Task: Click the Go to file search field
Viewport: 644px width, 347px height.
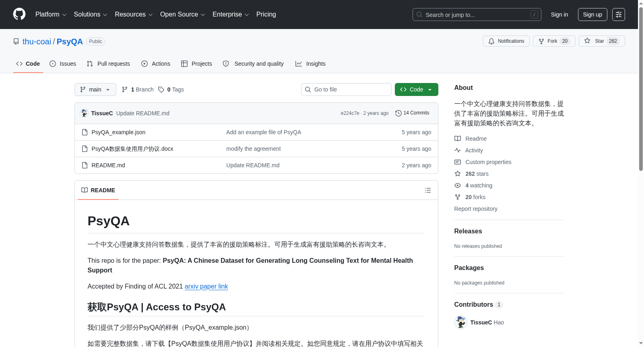Action: (x=346, y=89)
